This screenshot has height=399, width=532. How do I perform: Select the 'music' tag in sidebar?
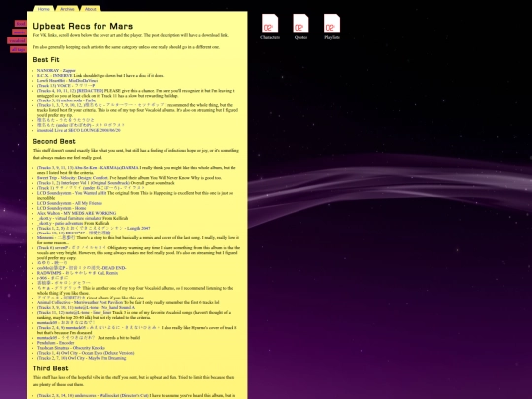coord(19,33)
